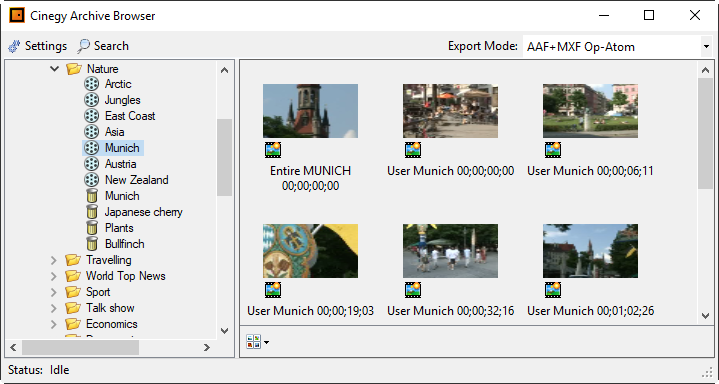Select the User Munich 00;01;02;26 thumbnail
Screen dimensions: 719x384
pyautogui.click(x=590, y=250)
